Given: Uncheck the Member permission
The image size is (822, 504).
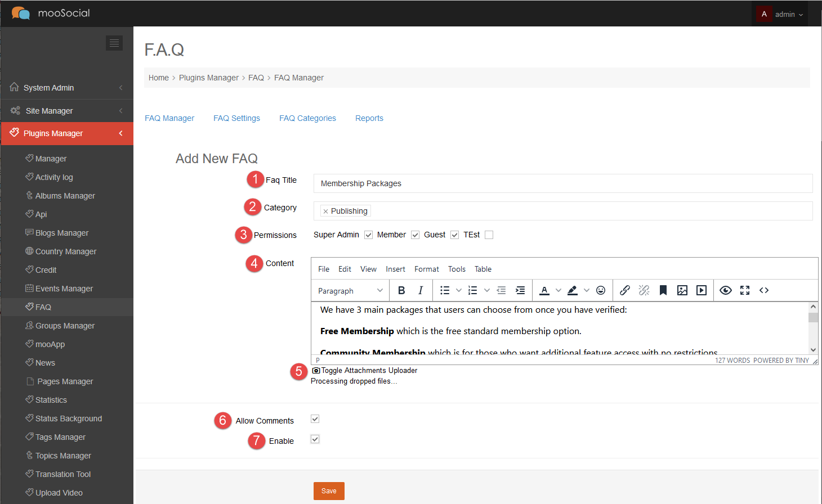Looking at the screenshot, I should (x=415, y=235).
